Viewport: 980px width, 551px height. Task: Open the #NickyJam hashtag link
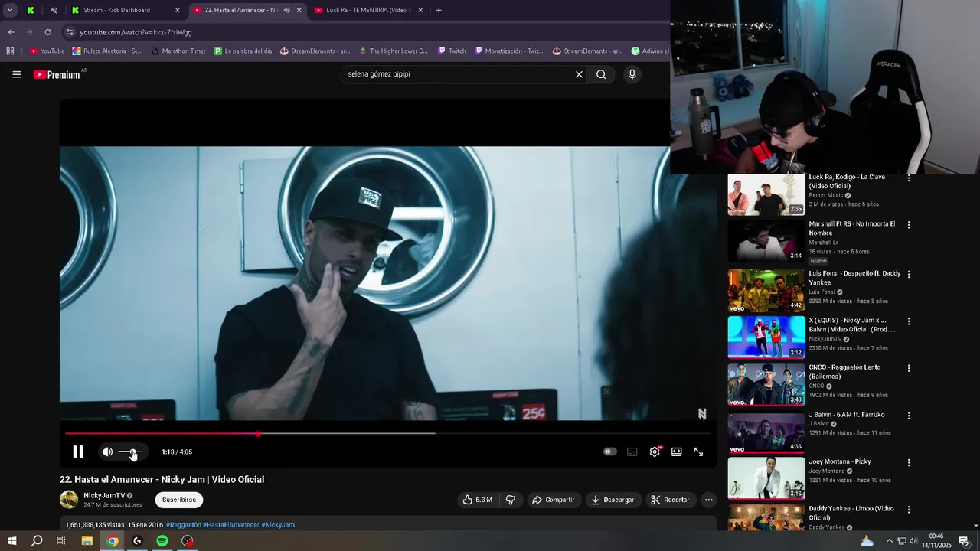coord(278,525)
